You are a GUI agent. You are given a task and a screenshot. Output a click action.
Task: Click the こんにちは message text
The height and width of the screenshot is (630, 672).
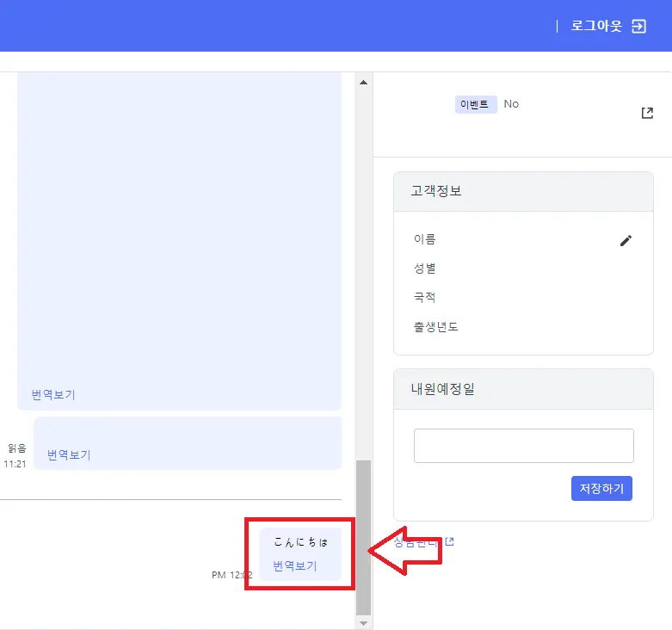pyautogui.click(x=300, y=542)
